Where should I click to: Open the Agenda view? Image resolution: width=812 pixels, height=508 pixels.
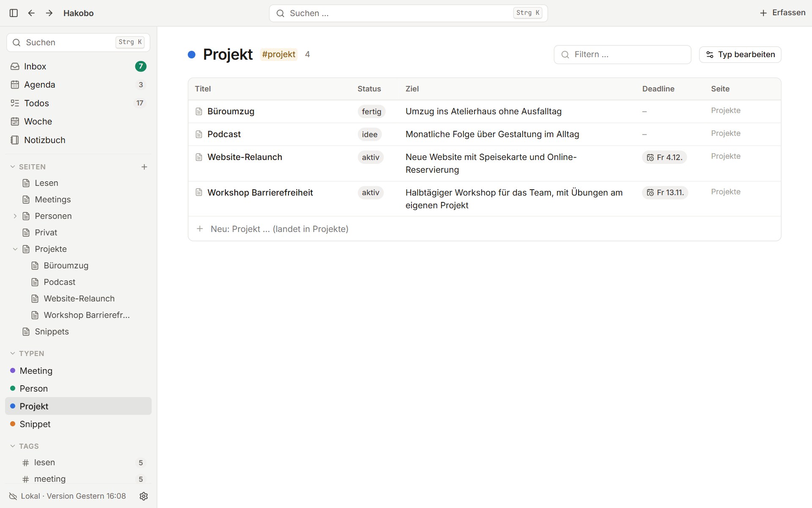(78, 85)
